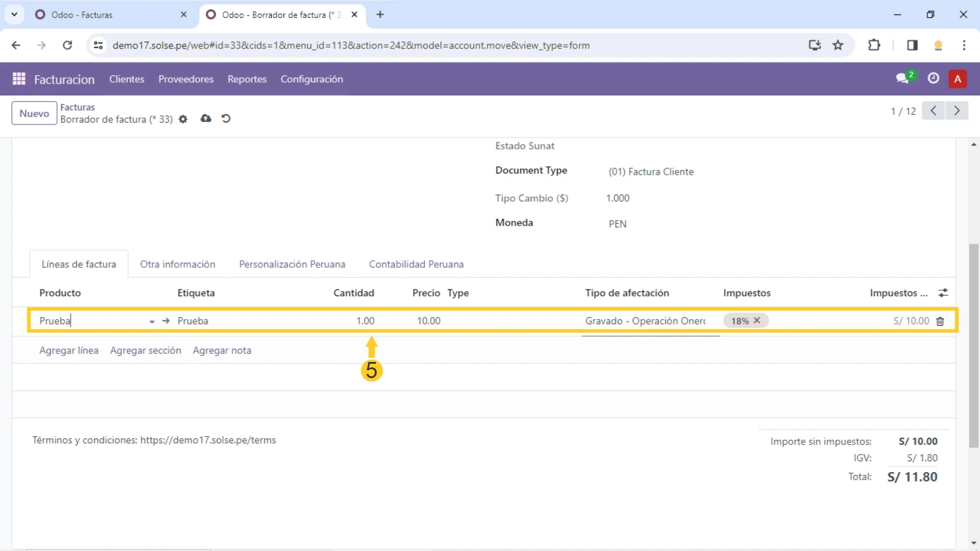
Task: Open the Moneda PEN currency selector
Action: [x=618, y=224]
